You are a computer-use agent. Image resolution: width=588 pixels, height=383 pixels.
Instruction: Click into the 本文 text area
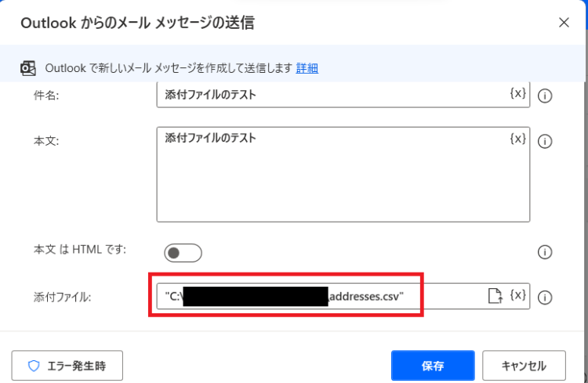343,175
